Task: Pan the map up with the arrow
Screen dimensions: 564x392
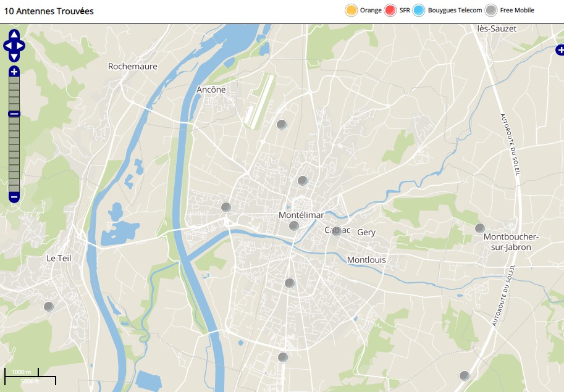Action: tap(14, 35)
